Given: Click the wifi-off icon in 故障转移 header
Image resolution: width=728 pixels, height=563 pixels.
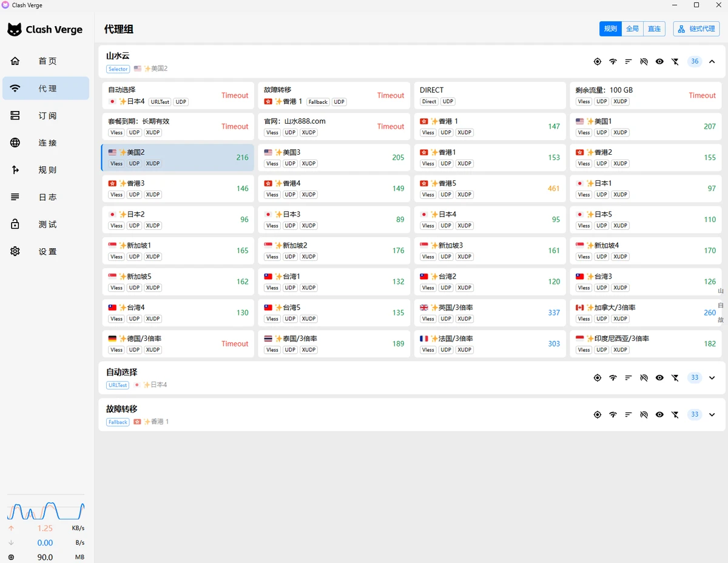Looking at the screenshot, I should (x=644, y=414).
